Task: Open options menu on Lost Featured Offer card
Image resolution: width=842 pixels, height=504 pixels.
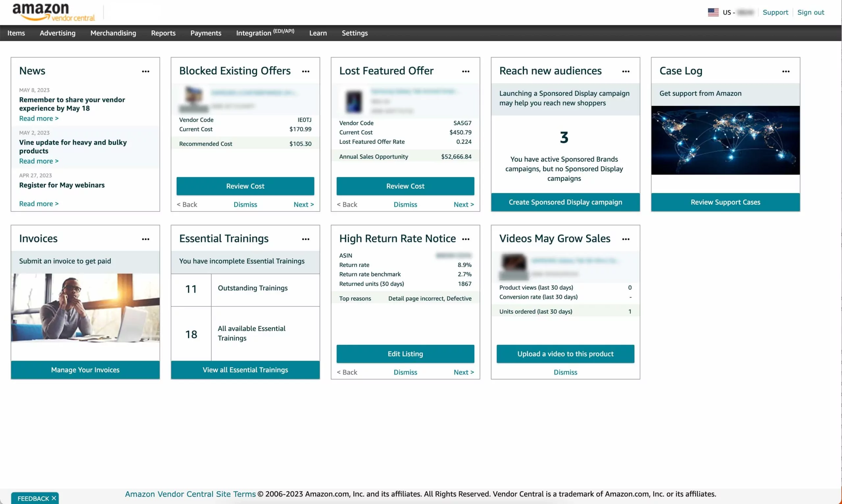Action: [x=466, y=71]
